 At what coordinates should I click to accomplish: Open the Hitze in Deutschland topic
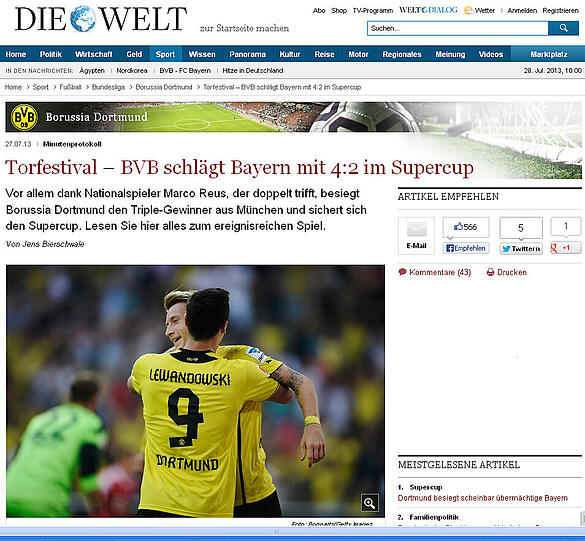click(253, 71)
